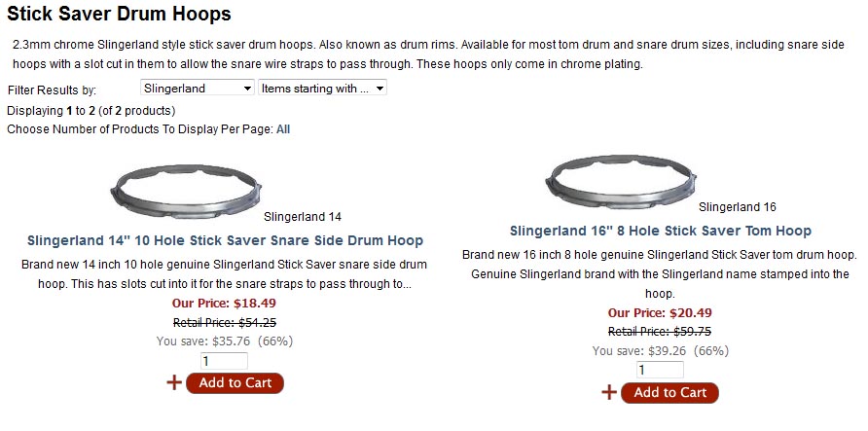Click the plus icon beside the 16" hoop's Add to Cart
The image size is (868, 431).
[x=609, y=392]
